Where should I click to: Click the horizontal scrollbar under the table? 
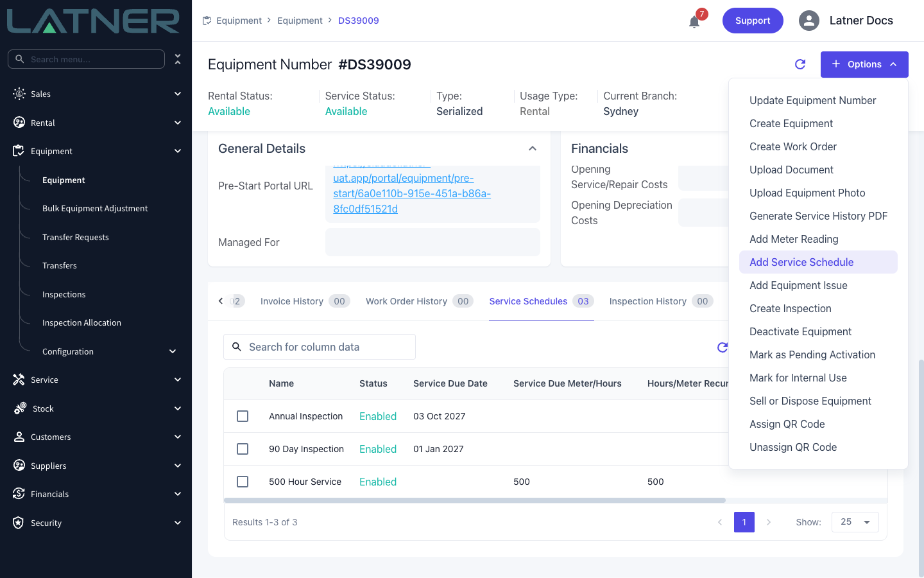coord(475,500)
